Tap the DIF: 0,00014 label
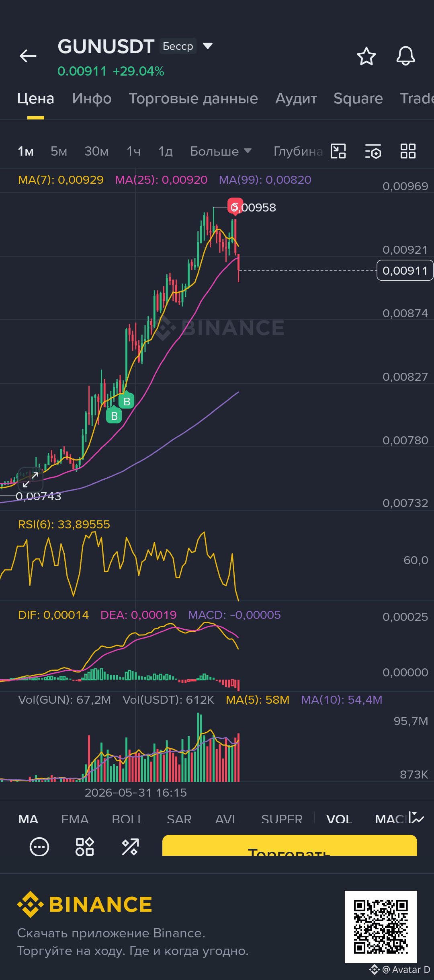Image resolution: width=434 pixels, height=980 pixels. point(53,615)
